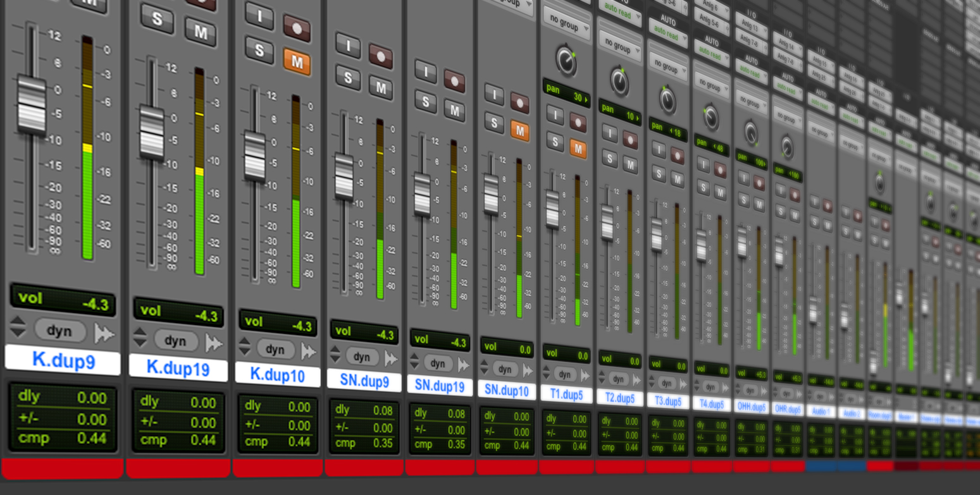The height and width of the screenshot is (495, 980).
Task: Open 'auto read' automation mode on T2.dup5
Action: click(x=619, y=10)
